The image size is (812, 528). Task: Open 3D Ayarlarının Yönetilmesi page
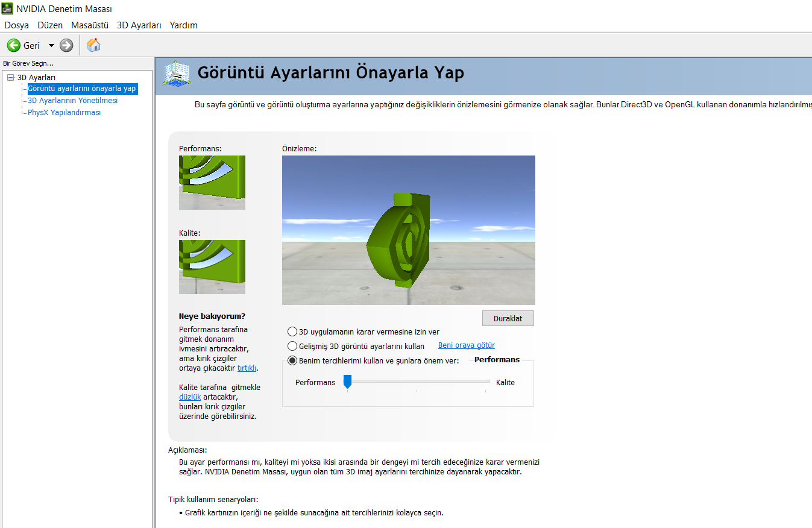click(x=73, y=101)
